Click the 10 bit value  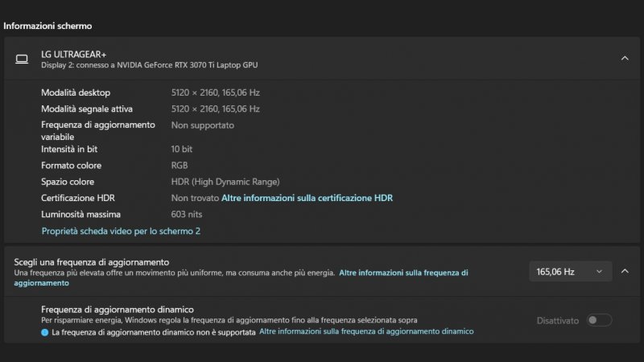(182, 149)
